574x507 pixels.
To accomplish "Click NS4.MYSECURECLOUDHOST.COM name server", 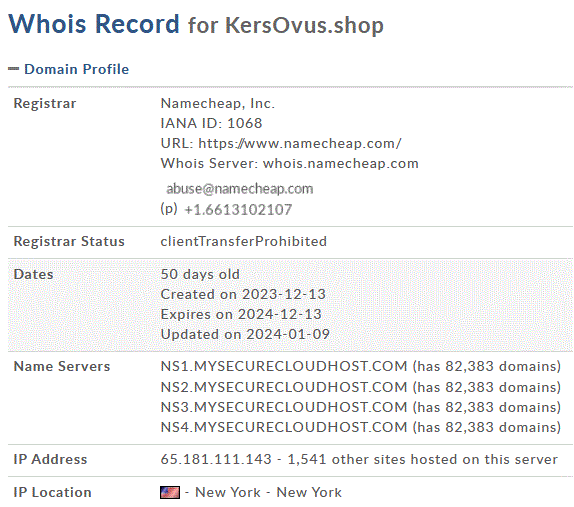I will coord(284,427).
